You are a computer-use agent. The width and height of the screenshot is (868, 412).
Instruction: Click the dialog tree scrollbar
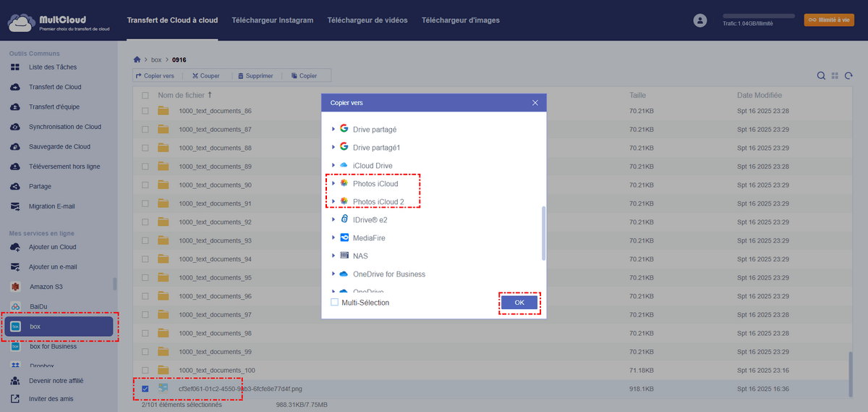click(543, 233)
